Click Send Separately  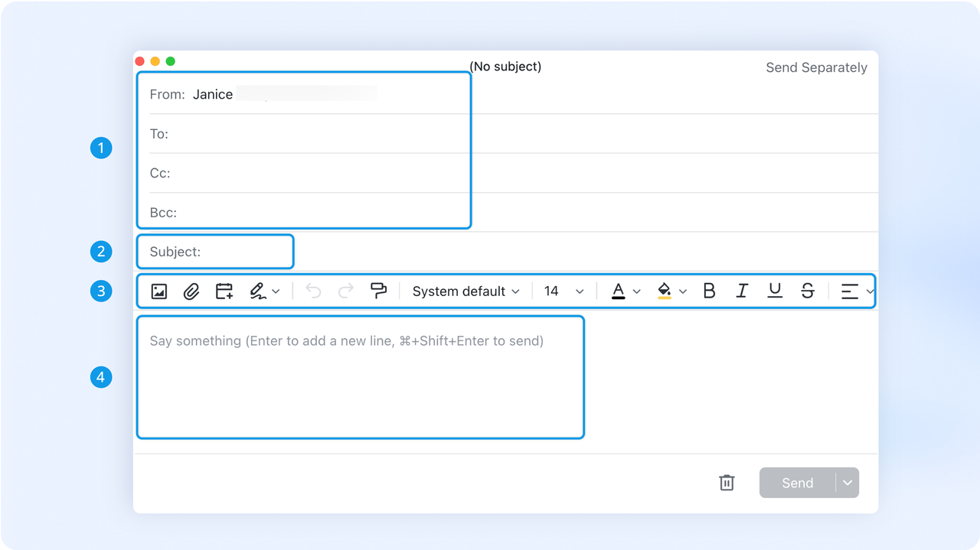coord(816,67)
